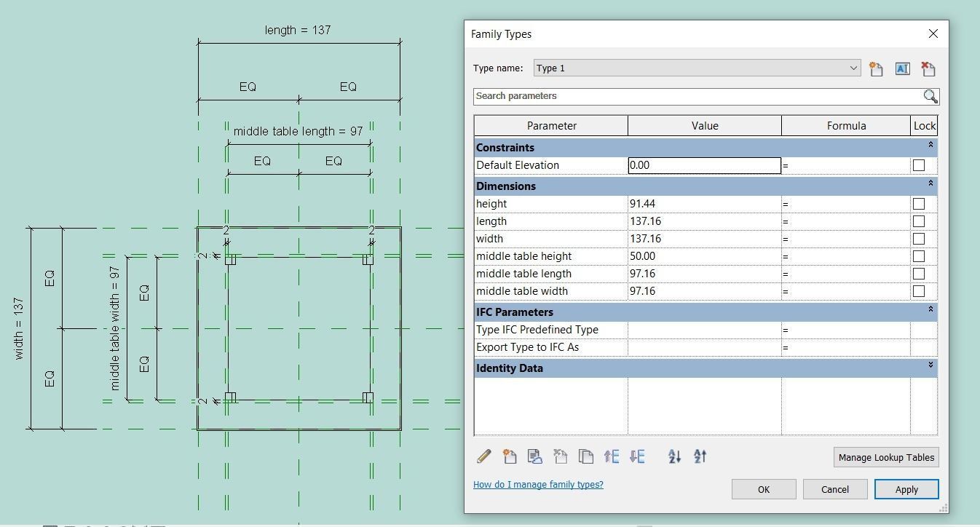Image resolution: width=980 pixels, height=527 pixels.
Task: Tick the Lock checkbox for middle table length
Action: tap(919, 274)
